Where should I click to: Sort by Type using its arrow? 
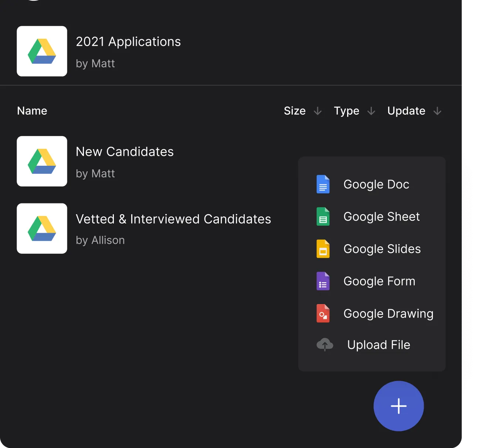point(371,111)
